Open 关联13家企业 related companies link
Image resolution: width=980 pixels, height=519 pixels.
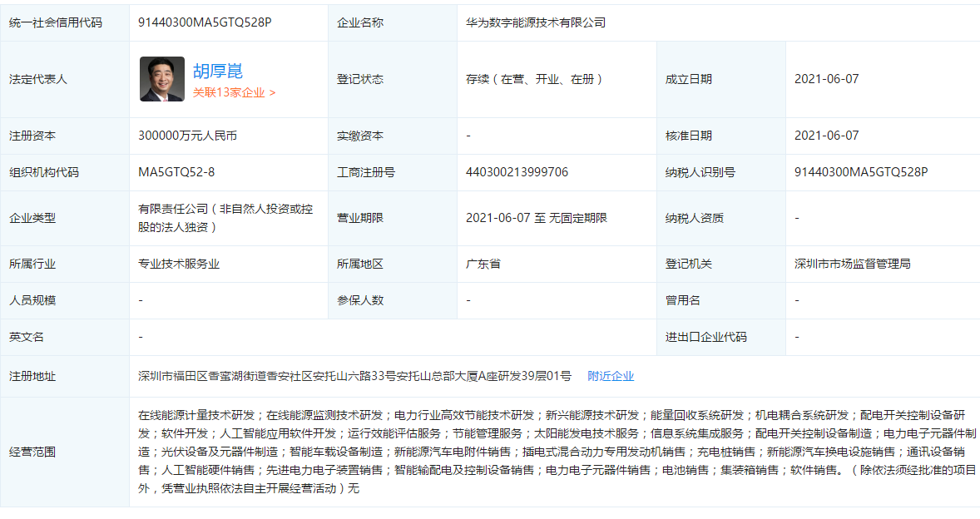coord(234,92)
